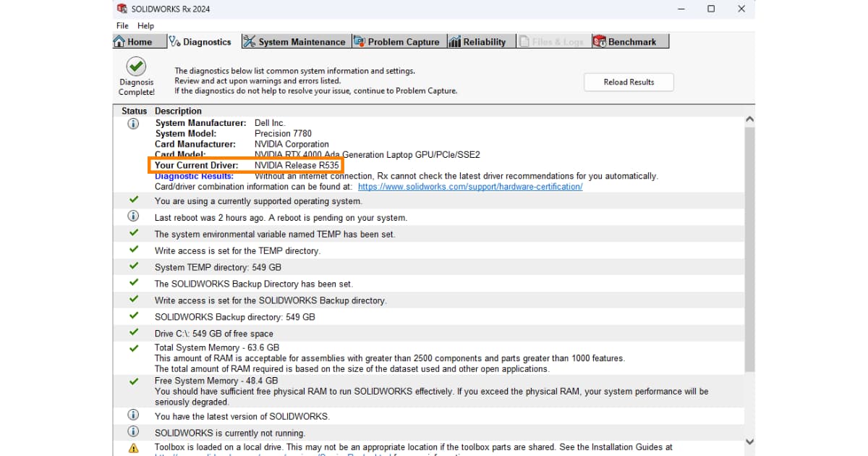This screenshot has width=868, height=456.
Task: Click the System Maintenance tools icon
Action: pos(250,42)
